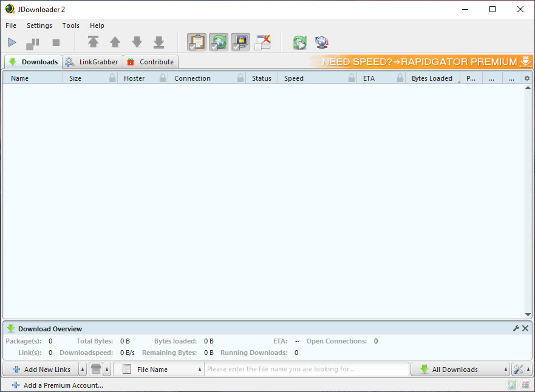Open the Settings menu

click(x=39, y=25)
